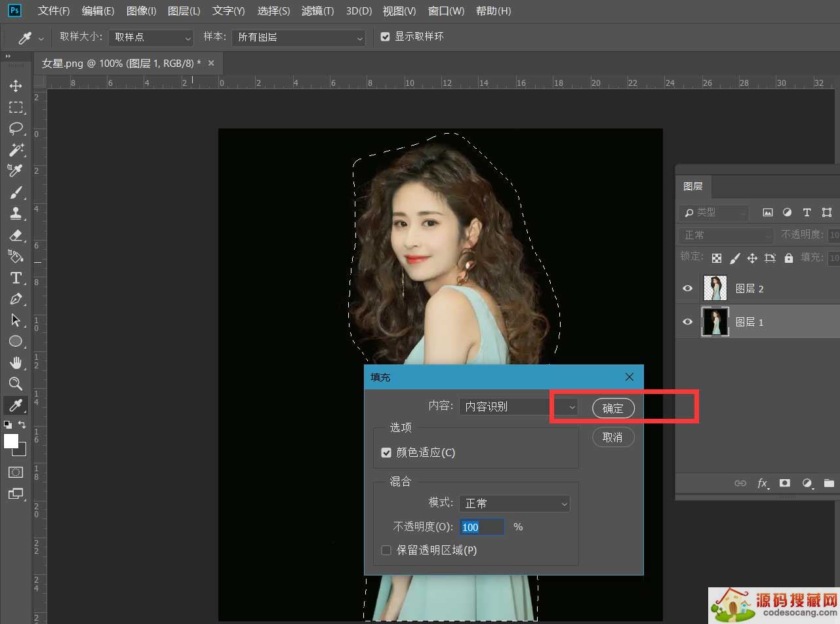The width and height of the screenshot is (840, 624).
Task: Toggle lock position
Action: (x=752, y=258)
